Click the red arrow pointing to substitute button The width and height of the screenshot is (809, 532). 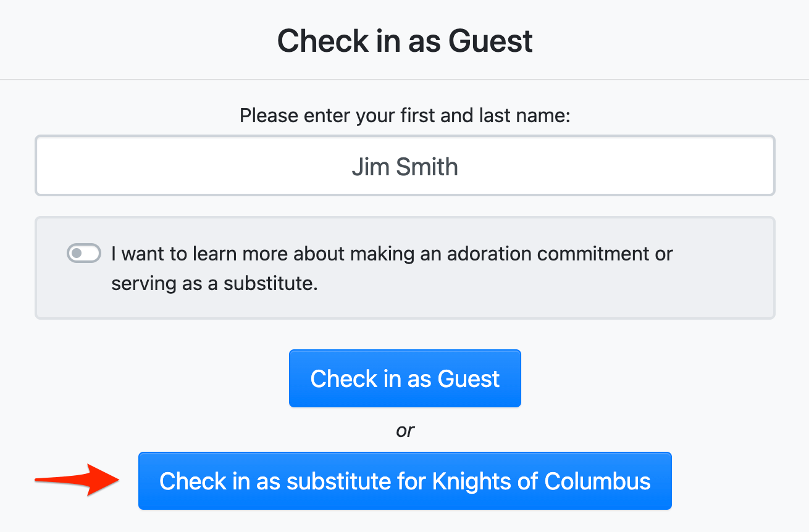(77, 480)
